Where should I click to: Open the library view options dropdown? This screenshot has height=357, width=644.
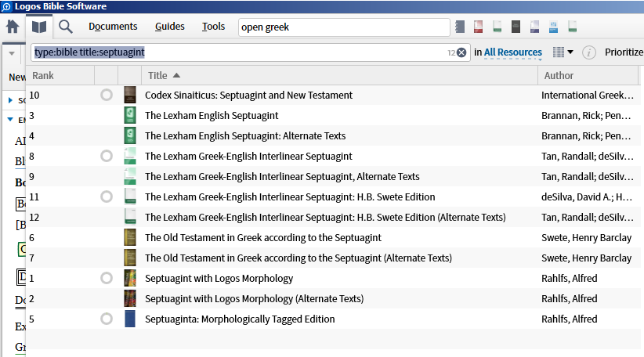click(x=563, y=52)
